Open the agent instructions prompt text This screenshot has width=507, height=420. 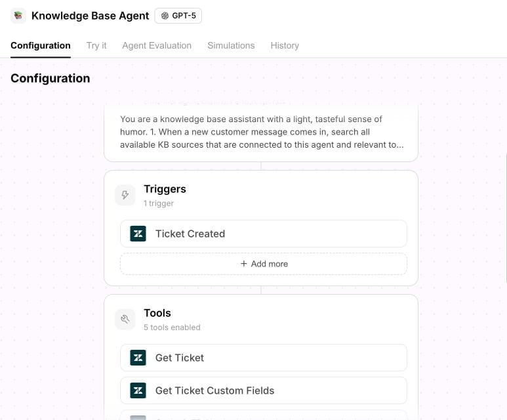(262, 132)
